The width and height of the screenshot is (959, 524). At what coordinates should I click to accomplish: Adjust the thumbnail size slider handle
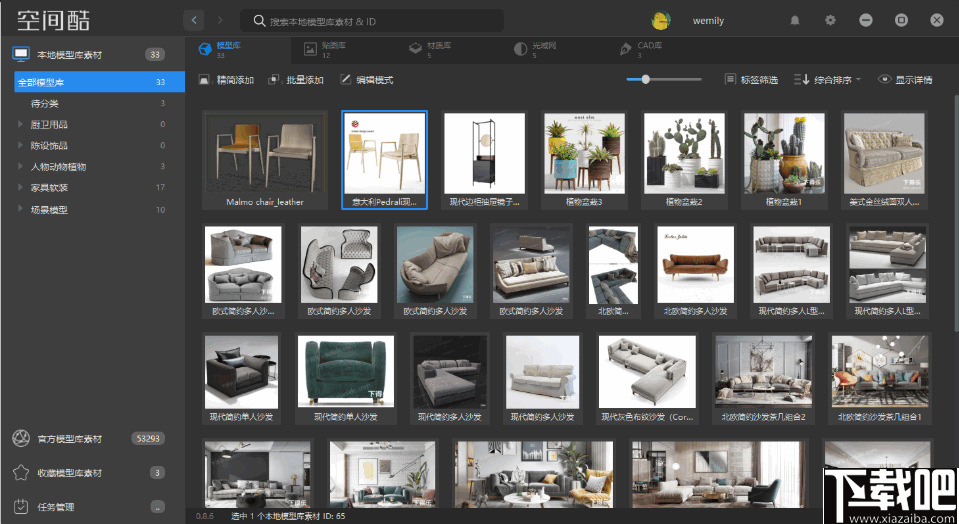pyautogui.click(x=645, y=79)
